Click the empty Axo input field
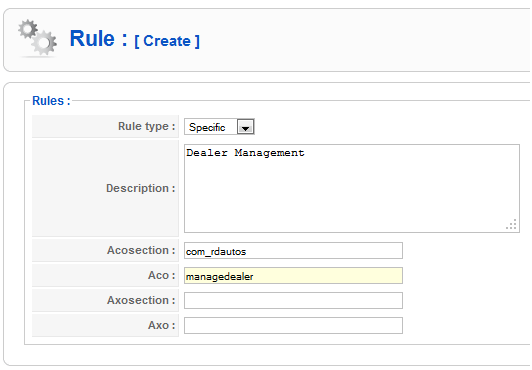Viewport: 532px width, 370px height. click(293, 326)
